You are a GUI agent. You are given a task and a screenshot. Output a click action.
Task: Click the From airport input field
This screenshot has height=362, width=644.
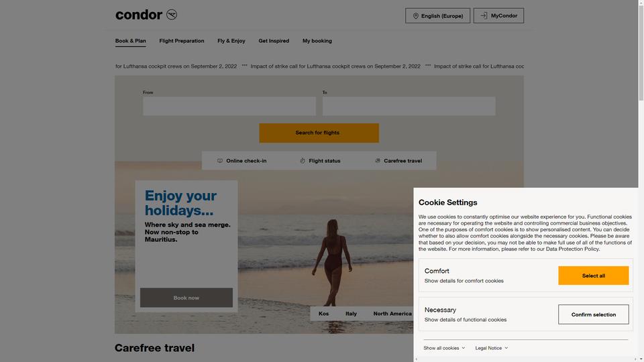tap(229, 107)
